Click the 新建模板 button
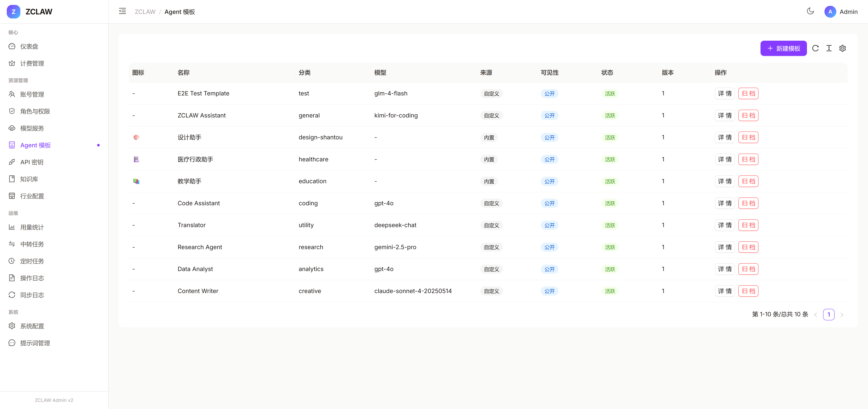The height and width of the screenshot is (409, 868). [x=783, y=48]
